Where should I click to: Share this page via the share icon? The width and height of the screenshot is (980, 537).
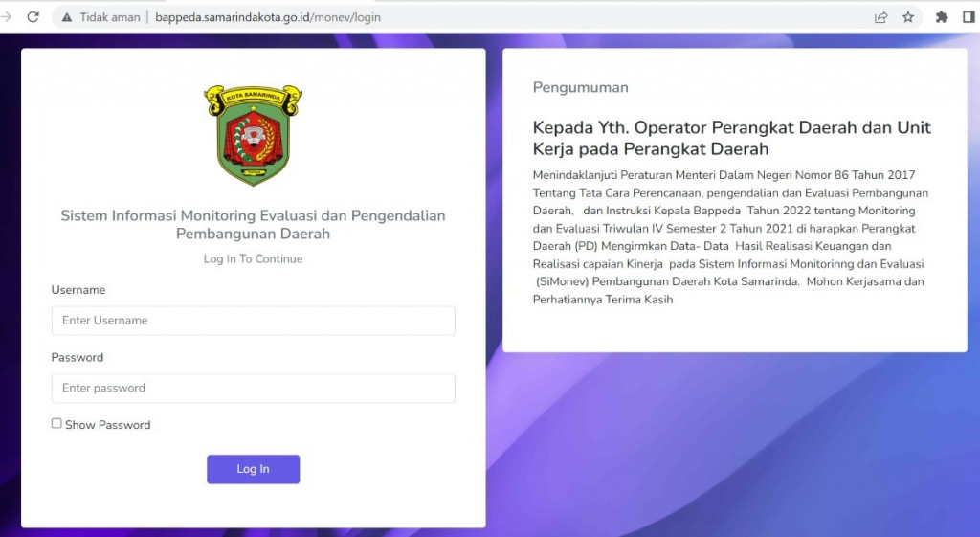click(880, 17)
